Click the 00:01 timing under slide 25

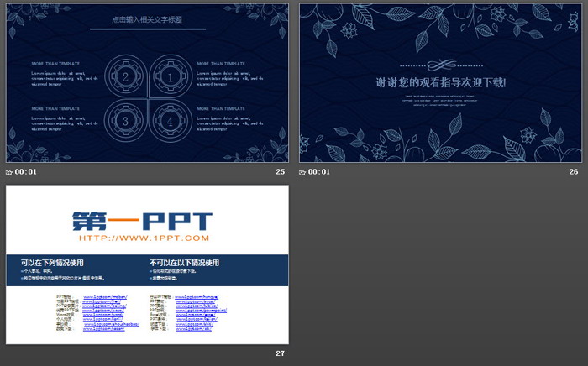point(25,172)
